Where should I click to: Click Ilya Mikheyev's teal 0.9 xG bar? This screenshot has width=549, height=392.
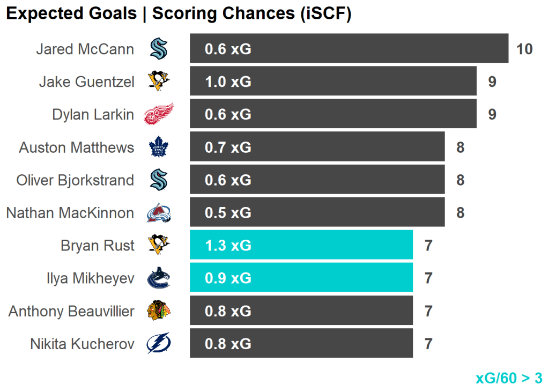[301, 278]
